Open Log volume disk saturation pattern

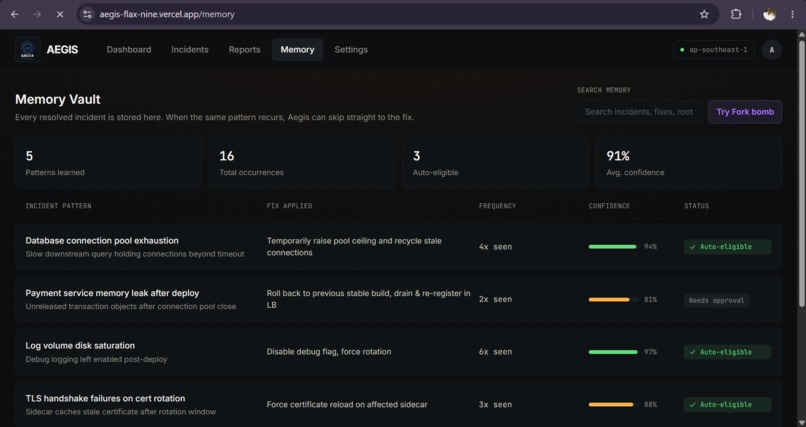click(398, 352)
